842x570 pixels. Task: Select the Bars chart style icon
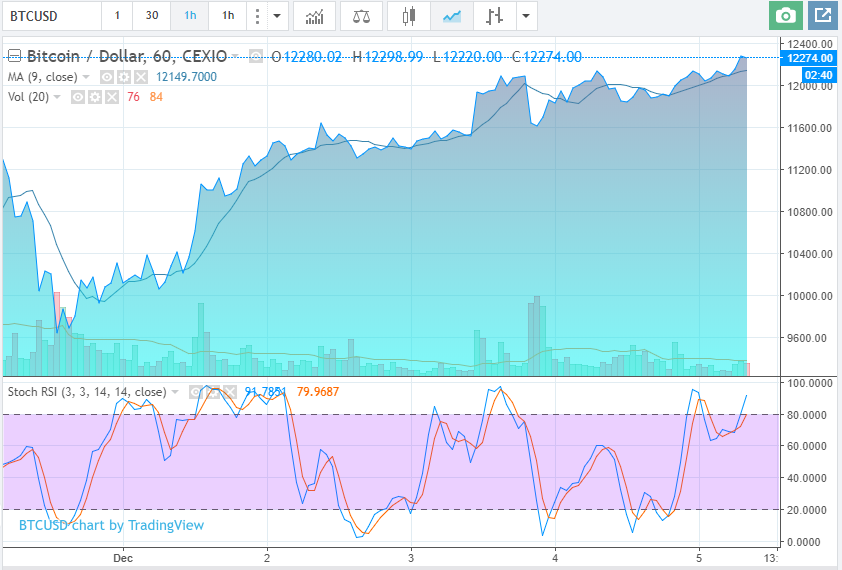pyautogui.click(x=494, y=16)
